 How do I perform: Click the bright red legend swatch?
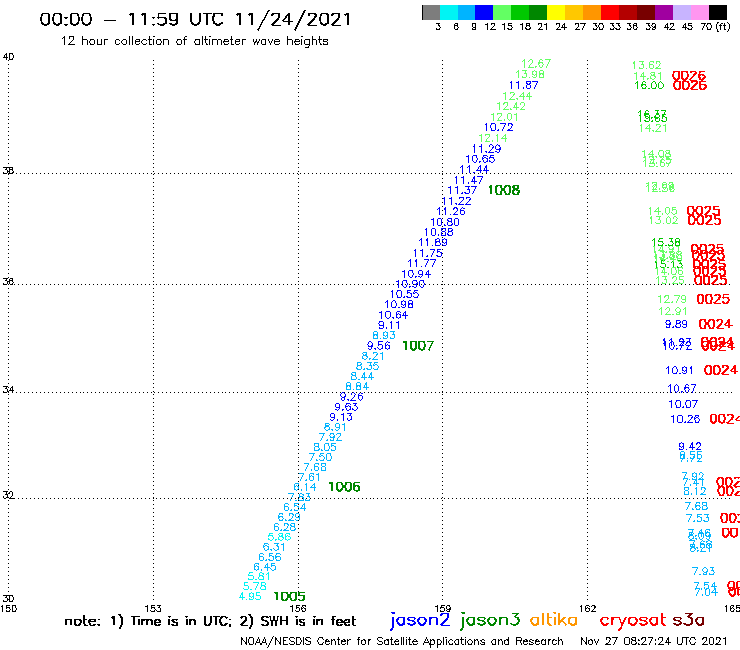click(610, 12)
